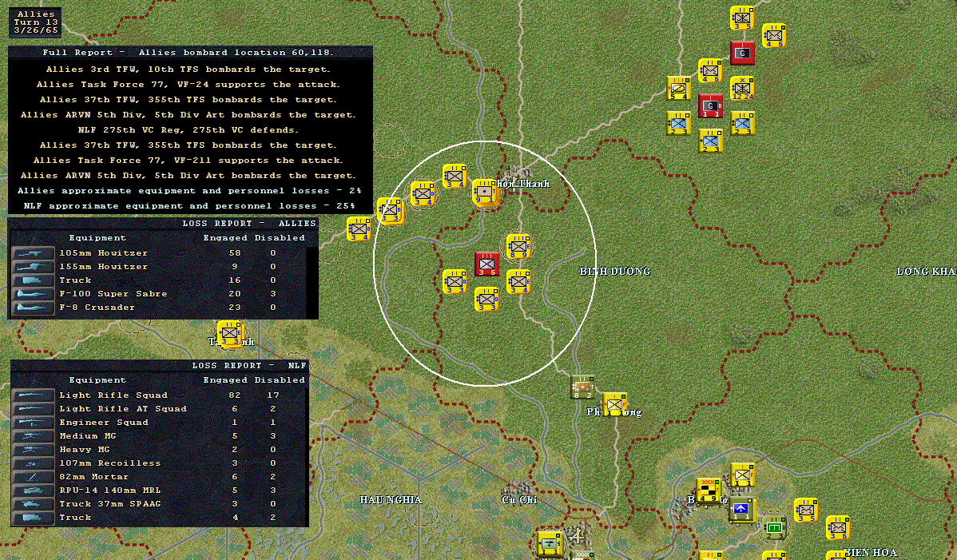Click the BIEN HOA label
The width and height of the screenshot is (957, 560).
pyautogui.click(x=871, y=552)
